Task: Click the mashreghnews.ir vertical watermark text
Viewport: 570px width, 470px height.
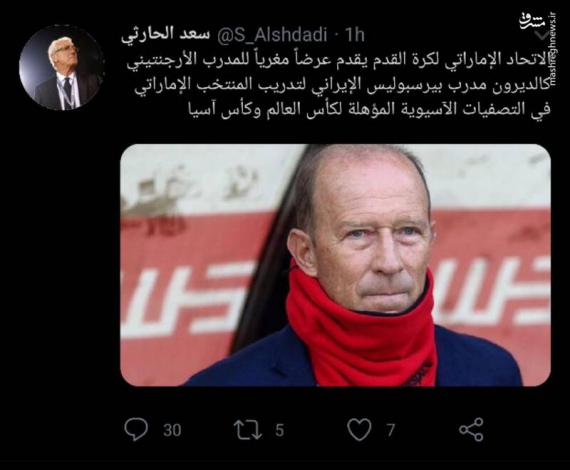Action: coord(554,50)
